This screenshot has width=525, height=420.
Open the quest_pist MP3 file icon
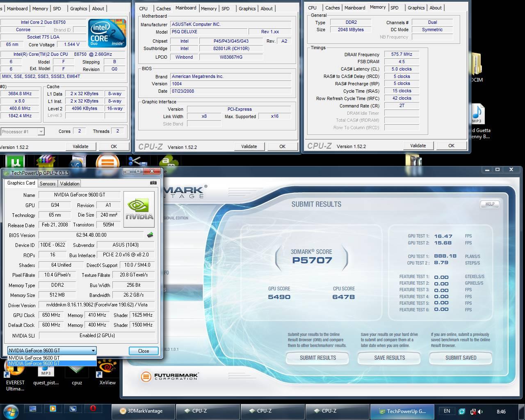(46, 375)
